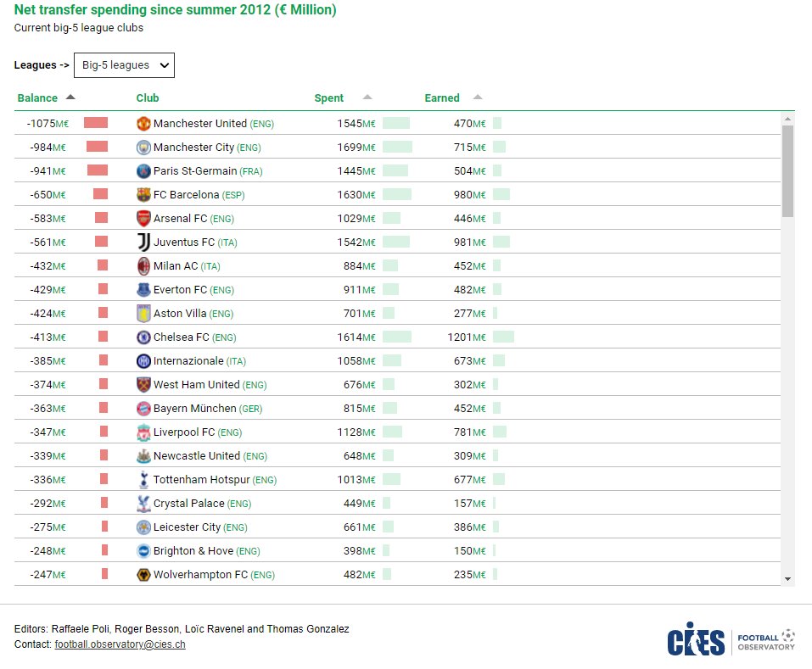Click the 1630M€ spent value
This screenshot has width=812, height=669.
[x=356, y=195]
